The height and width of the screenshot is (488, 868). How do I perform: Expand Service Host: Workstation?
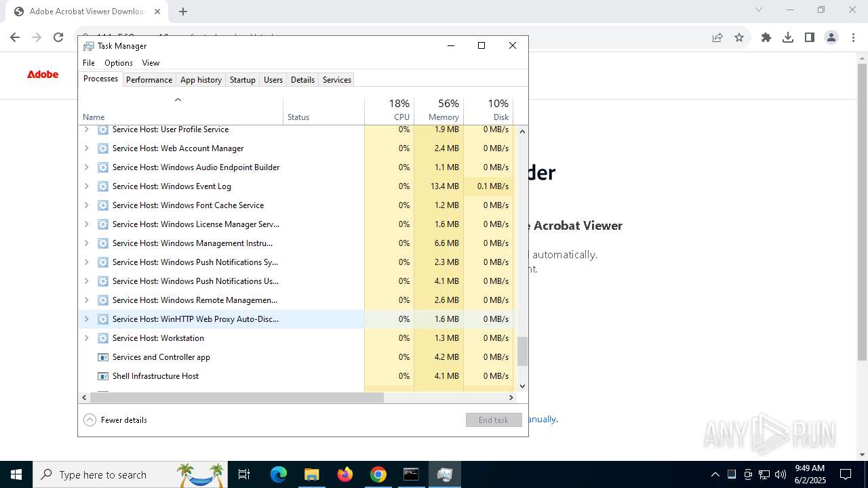click(x=86, y=338)
